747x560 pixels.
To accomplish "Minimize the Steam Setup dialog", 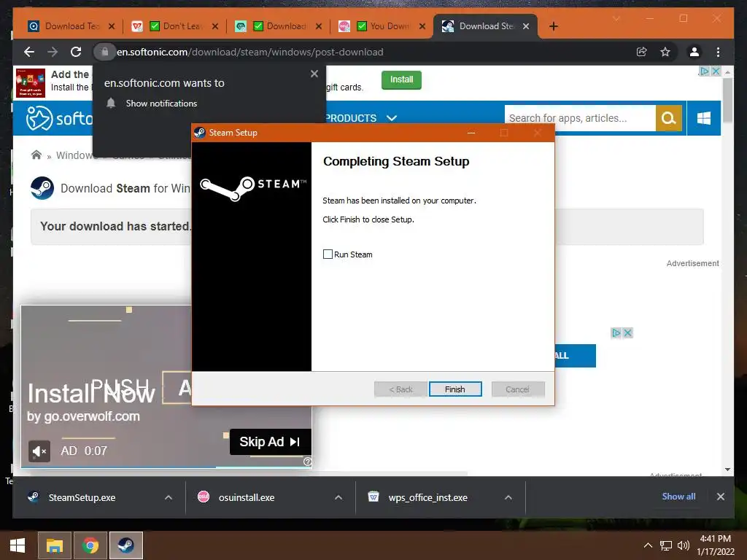I will pos(471,133).
